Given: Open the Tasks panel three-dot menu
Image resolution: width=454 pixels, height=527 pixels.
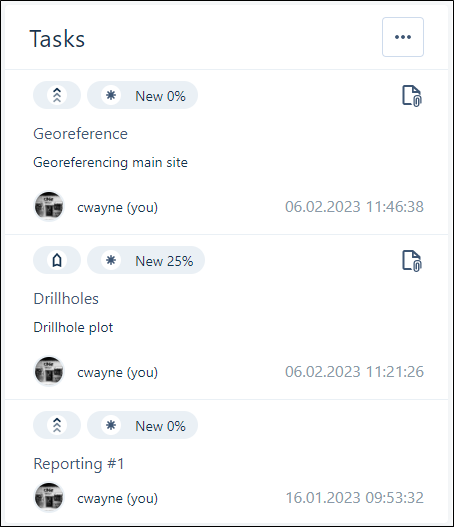Looking at the screenshot, I should tap(403, 37).
